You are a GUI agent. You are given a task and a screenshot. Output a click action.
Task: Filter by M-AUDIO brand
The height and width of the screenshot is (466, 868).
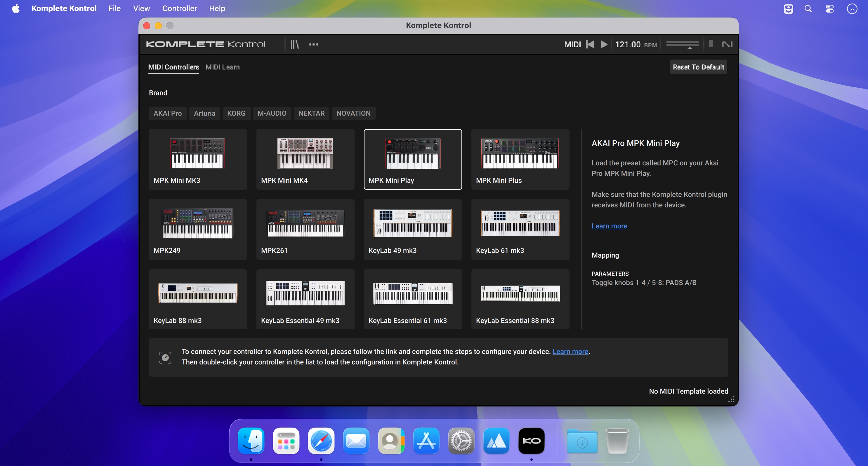[272, 113]
